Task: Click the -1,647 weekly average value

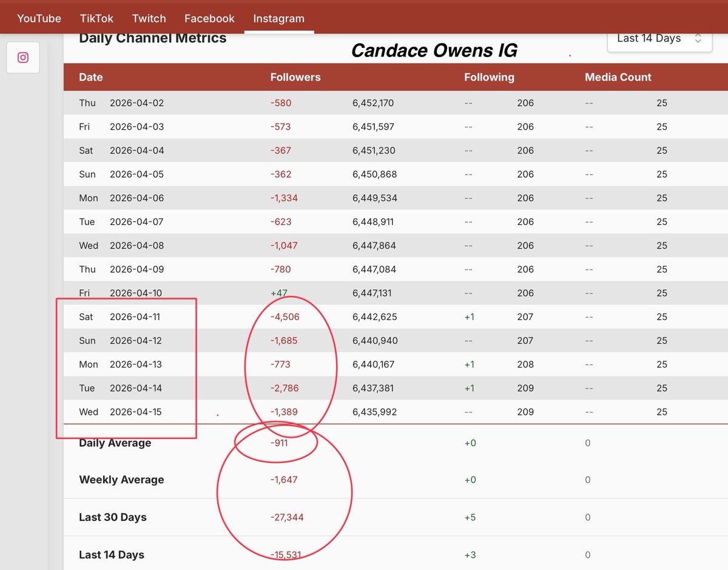Action: click(x=284, y=480)
